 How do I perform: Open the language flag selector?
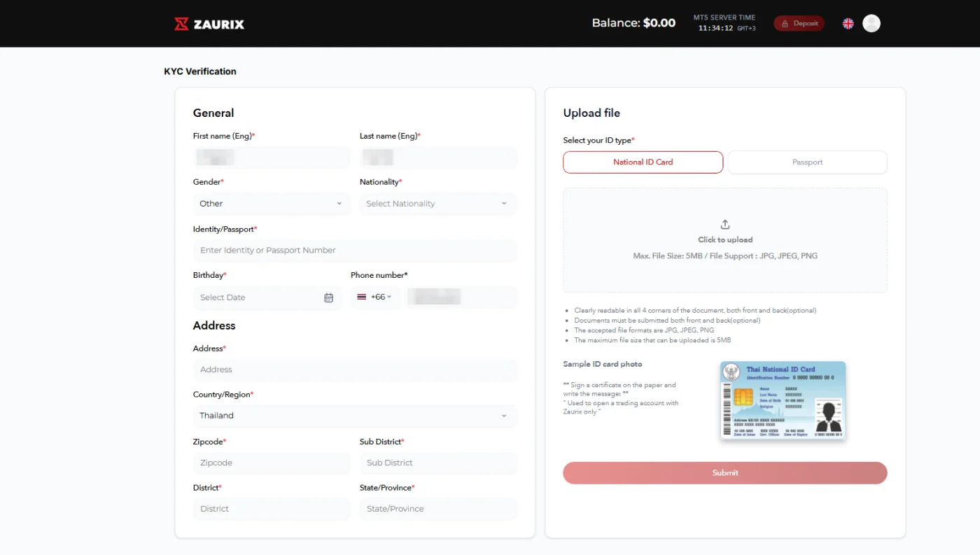pos(848,24)
